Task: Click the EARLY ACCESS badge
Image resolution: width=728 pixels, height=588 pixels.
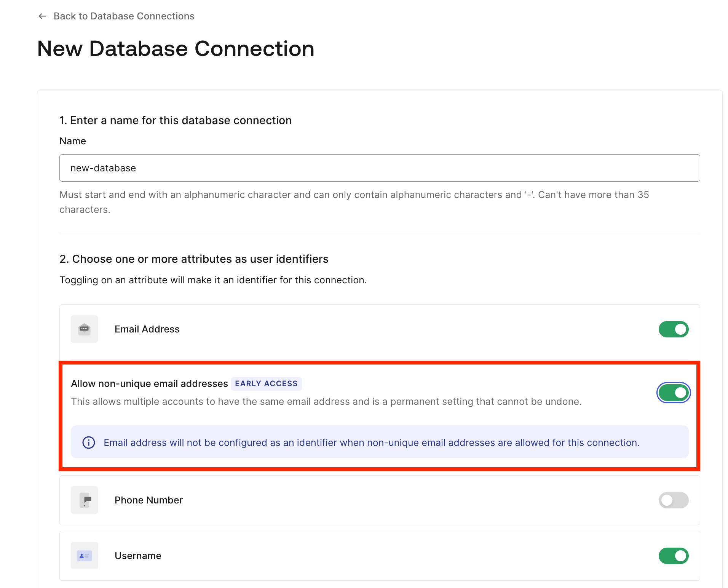Action: [x=266, y=383]
